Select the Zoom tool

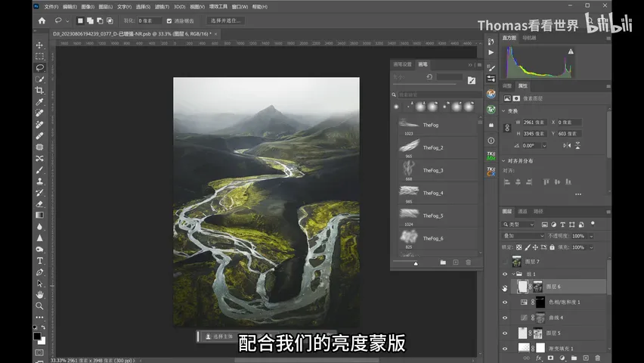click(x=39, y=306)
